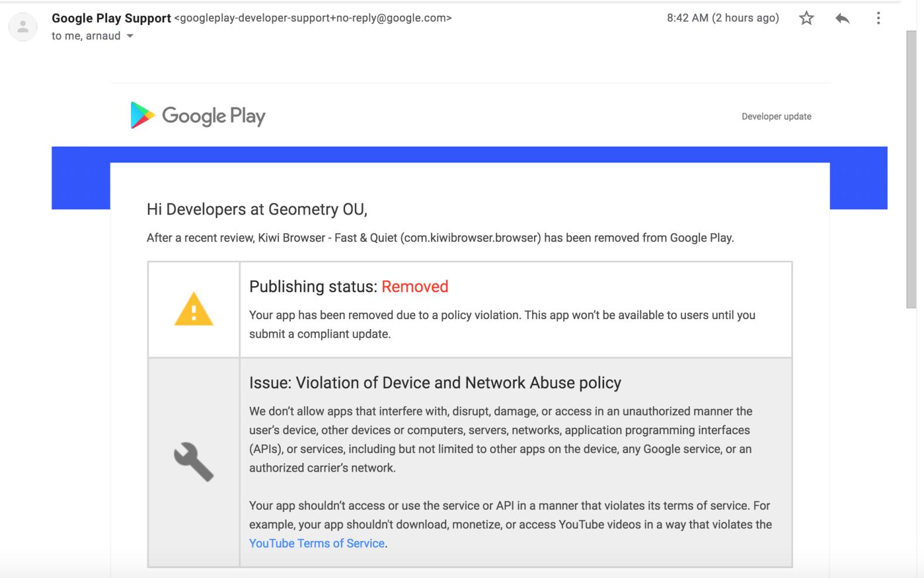Click the red 'Removed' status text
Screen dimensions: 924x578
pos(415,286)
